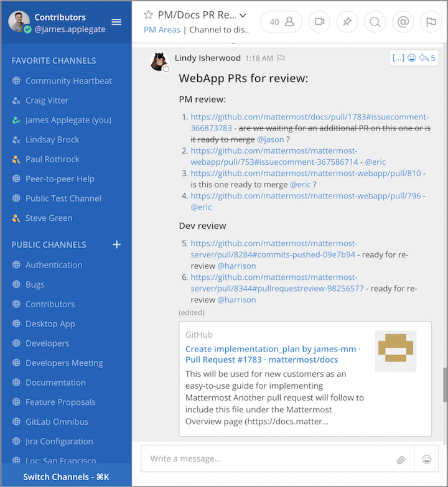Click the @james.applegate username

[70, 29]
